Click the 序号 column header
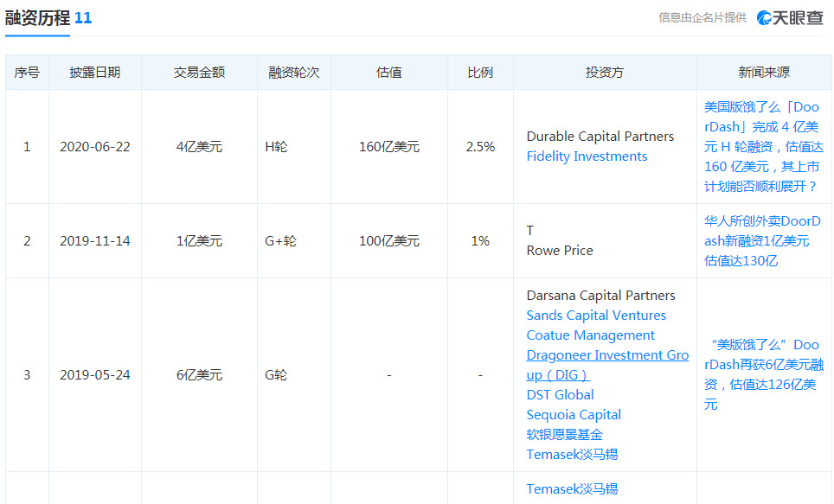 coord(27,73)
